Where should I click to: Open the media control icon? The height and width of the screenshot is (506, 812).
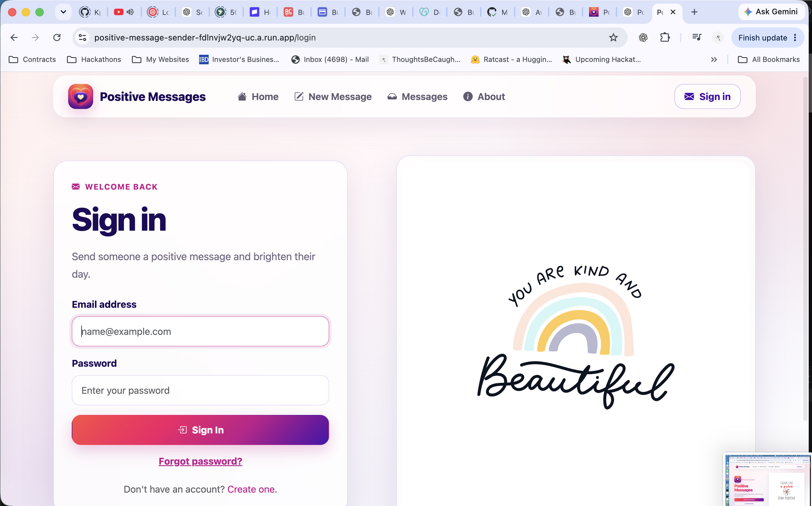tap(697, 38)
